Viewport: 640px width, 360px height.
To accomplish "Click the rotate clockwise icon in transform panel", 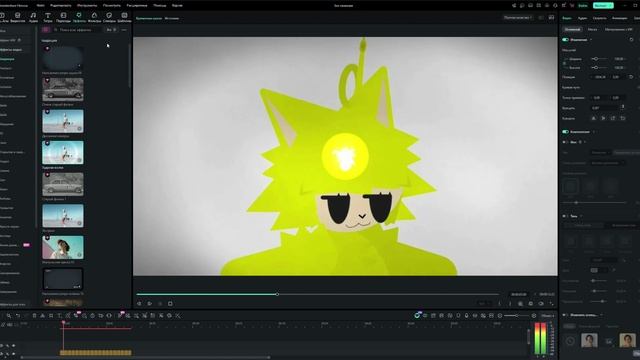I will (613, 118).
